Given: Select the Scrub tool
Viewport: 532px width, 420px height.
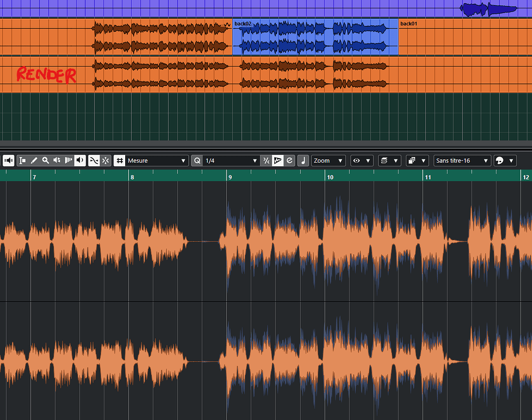Looking at the screenshot, I should (x=68, y=160).
